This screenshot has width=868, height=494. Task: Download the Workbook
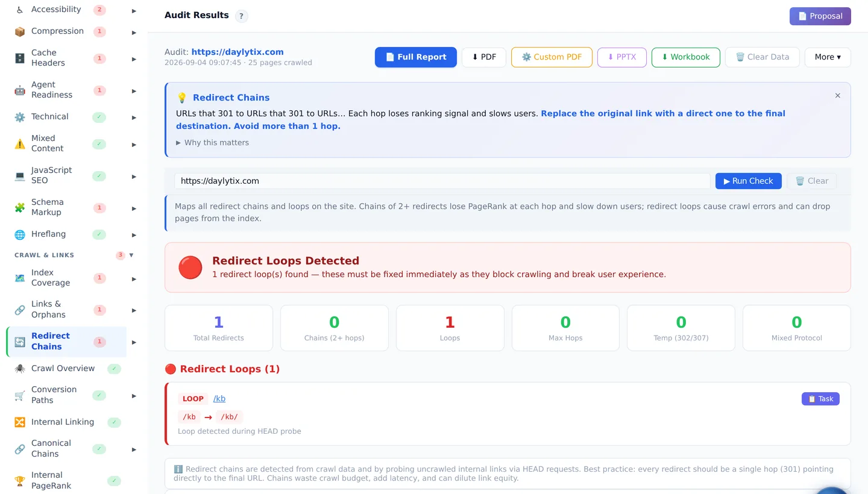(x=686, y=57)
